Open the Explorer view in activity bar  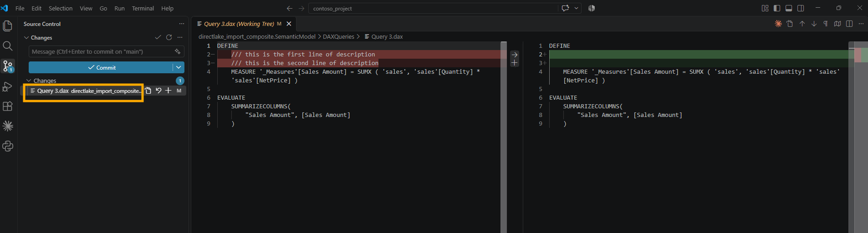coord(8,26)
